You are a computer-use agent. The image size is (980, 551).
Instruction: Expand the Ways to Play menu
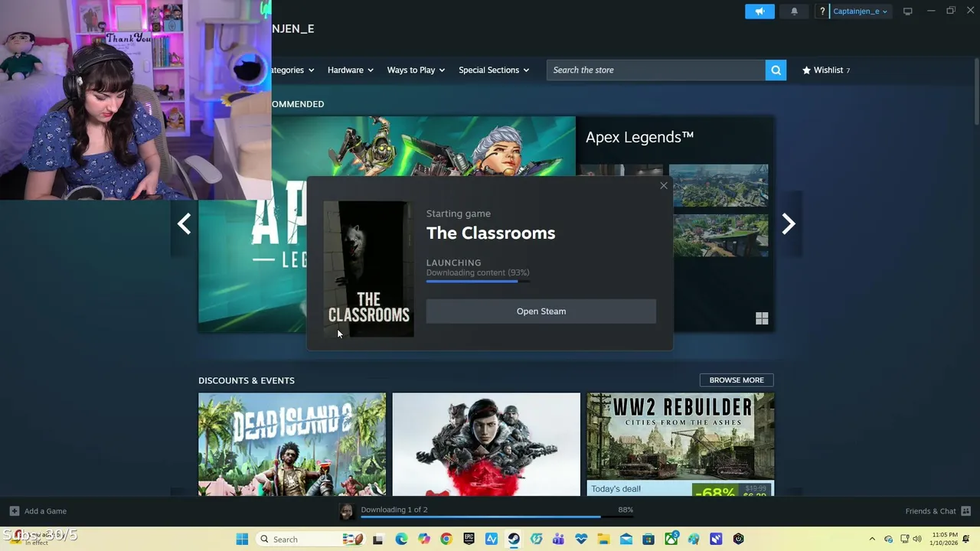point(416,70)
